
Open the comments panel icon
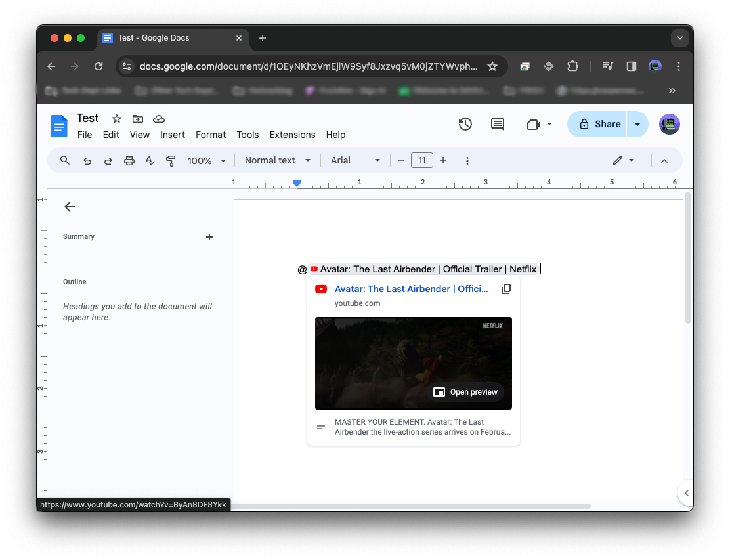[x=498, y=124]
